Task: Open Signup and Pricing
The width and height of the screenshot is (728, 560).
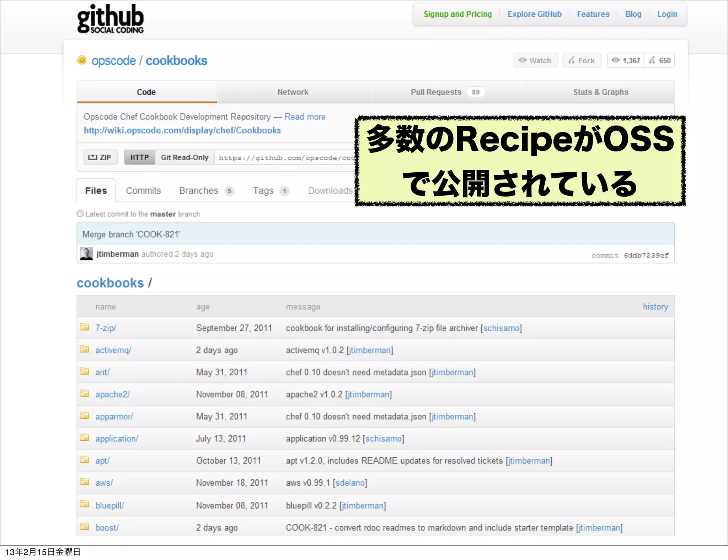Action: (x=457, y=14)
